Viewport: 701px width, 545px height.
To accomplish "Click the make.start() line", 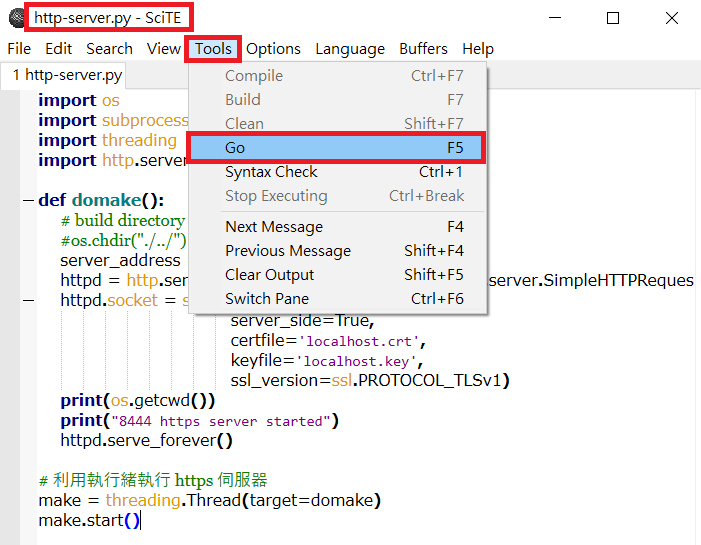I will click(x=89, y=520).
